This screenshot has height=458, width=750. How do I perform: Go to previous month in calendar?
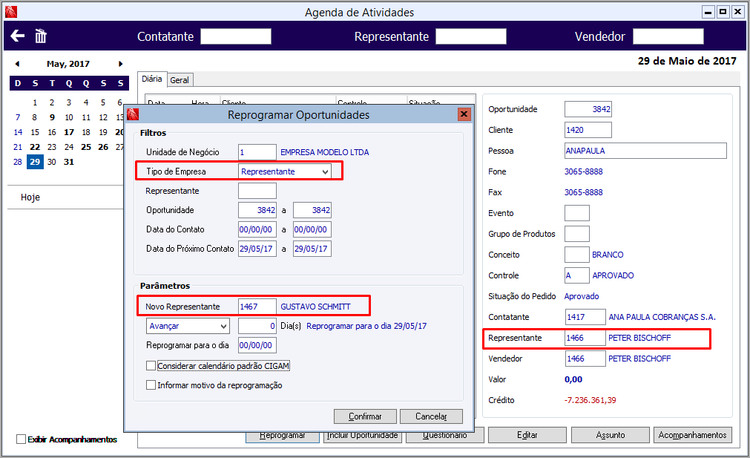17,64
